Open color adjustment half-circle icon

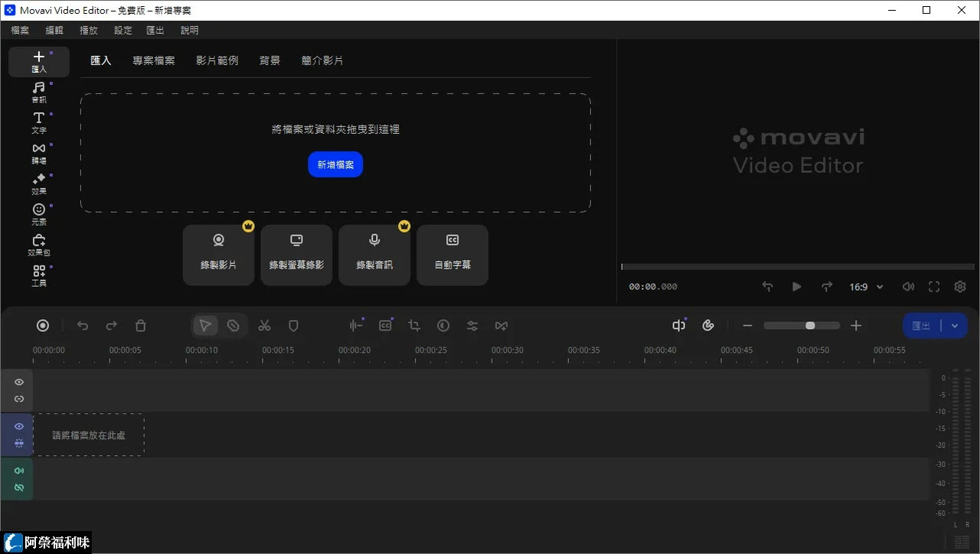443,326
